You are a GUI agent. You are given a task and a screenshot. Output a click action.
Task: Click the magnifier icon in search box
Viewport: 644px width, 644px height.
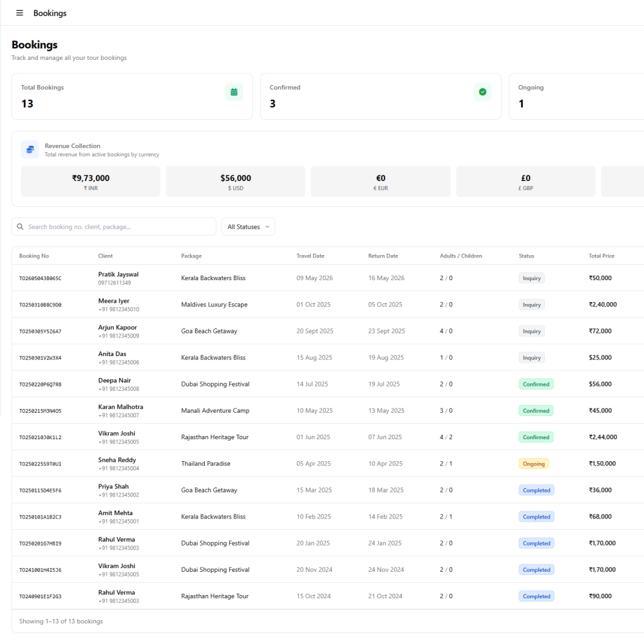click(x=20, y=227)
